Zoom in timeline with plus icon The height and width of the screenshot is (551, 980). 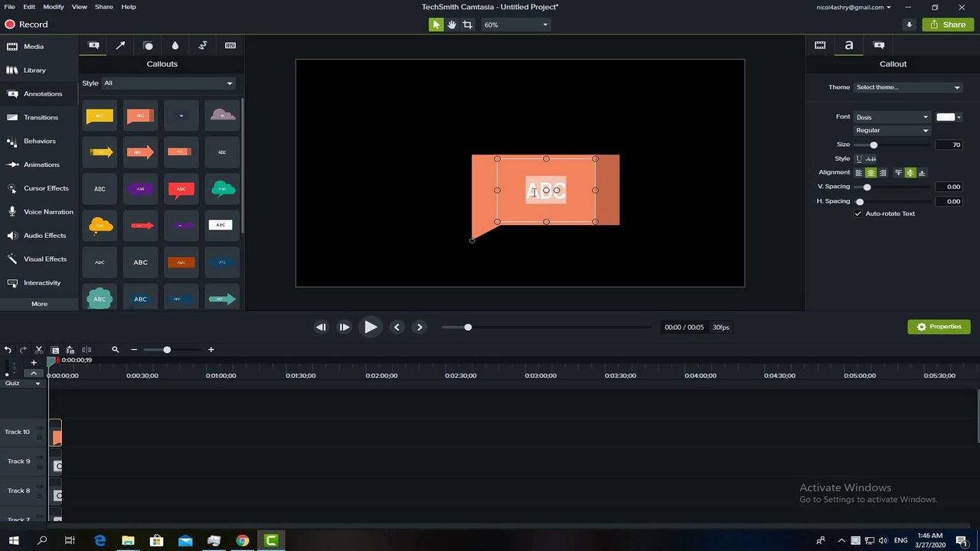[x=211, y=350]
